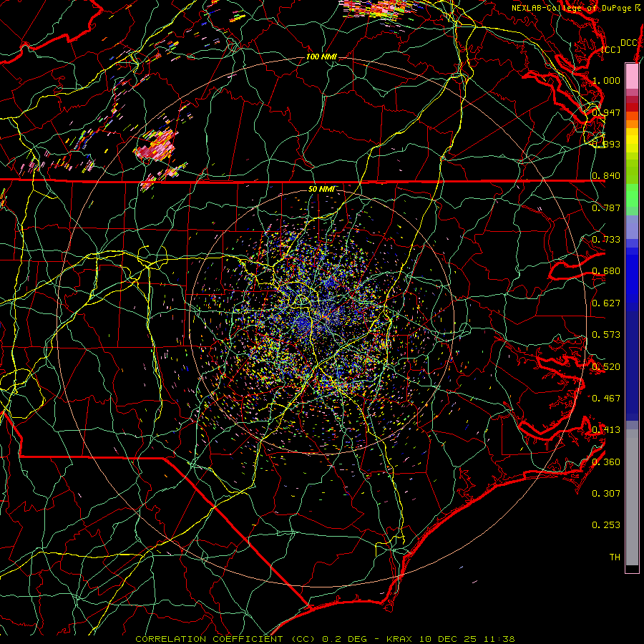Click the TH threshold label on color scale
The image size is (644, 644).
tap(615, 557)
